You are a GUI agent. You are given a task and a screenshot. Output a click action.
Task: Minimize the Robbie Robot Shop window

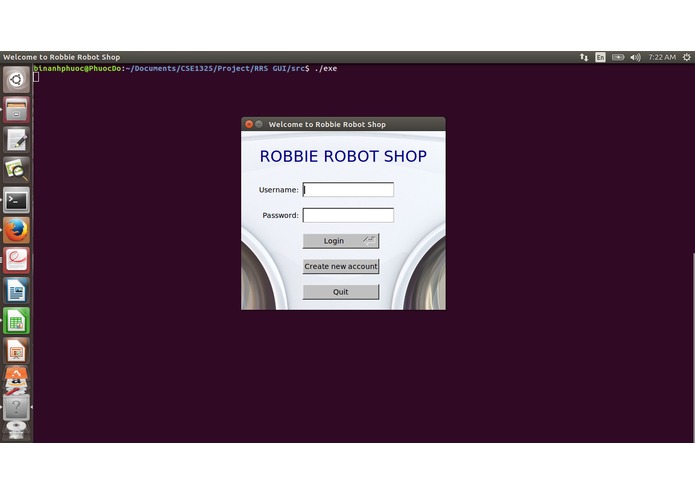(259, 124)
